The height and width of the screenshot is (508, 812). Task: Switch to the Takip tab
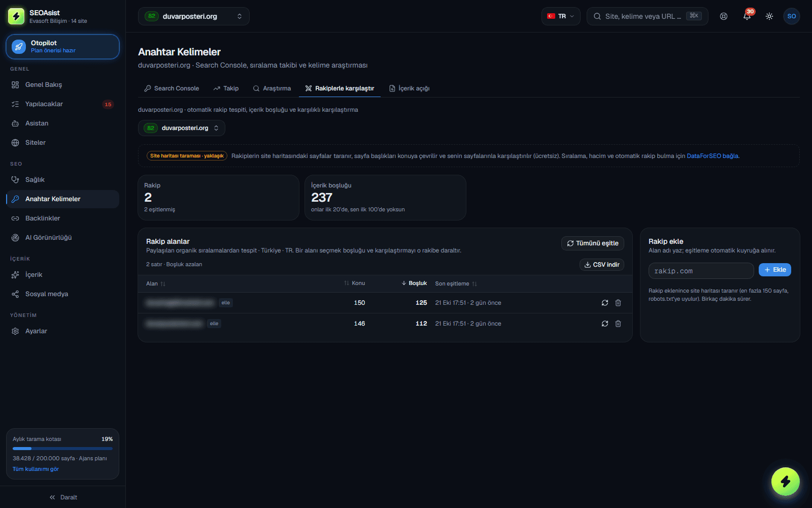tap(226, 88)
